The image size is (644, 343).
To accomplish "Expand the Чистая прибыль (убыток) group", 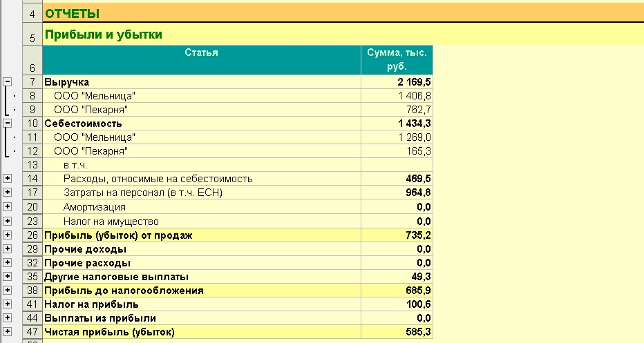I will [x=8, y=332].
